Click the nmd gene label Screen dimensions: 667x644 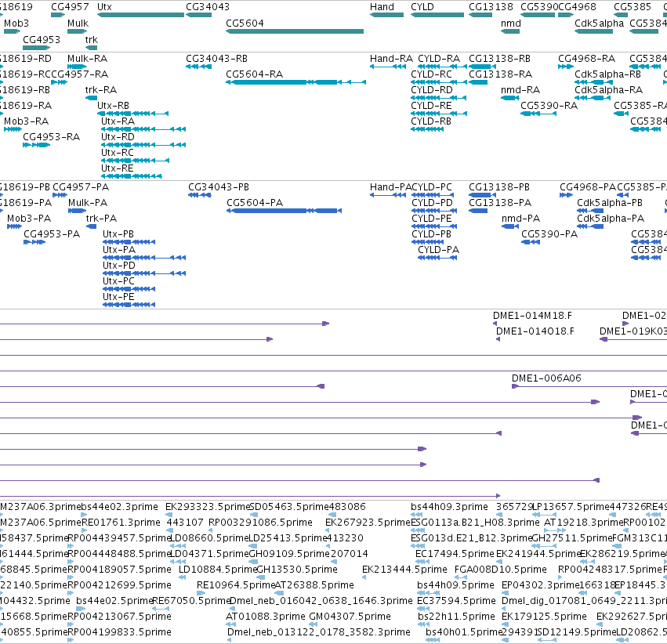point(511,23)
